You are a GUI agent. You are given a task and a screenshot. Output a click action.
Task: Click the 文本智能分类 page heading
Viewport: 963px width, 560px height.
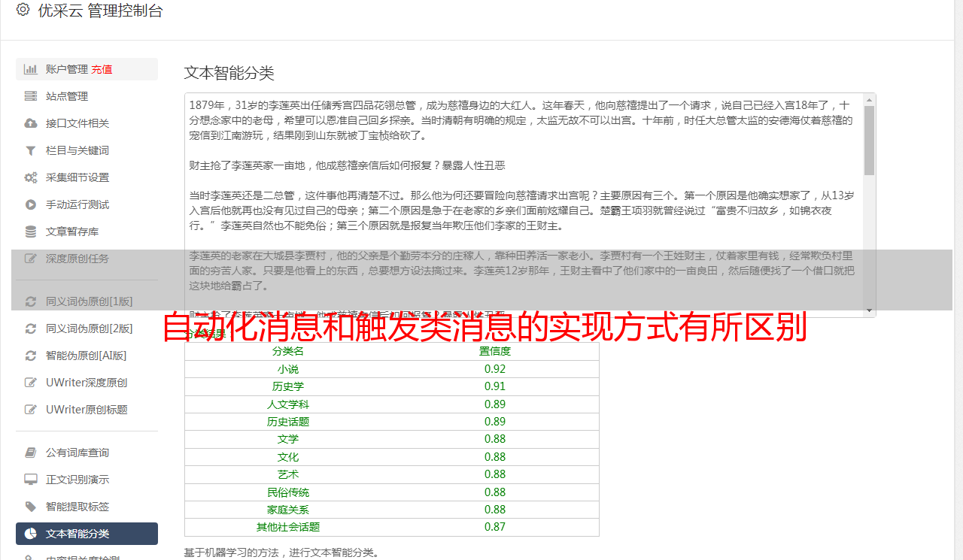point(229,73)
